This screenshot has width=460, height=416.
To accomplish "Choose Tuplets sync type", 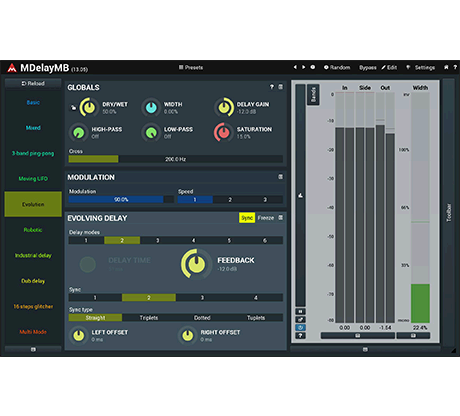I will [256, 318].
